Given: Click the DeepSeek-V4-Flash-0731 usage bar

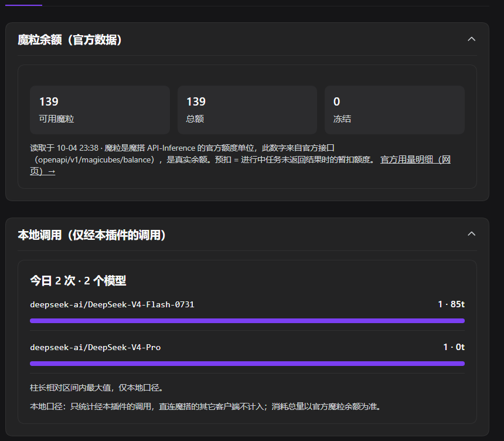Looking at the screenshot, I should pyautogui.click(x=247, y=321).
